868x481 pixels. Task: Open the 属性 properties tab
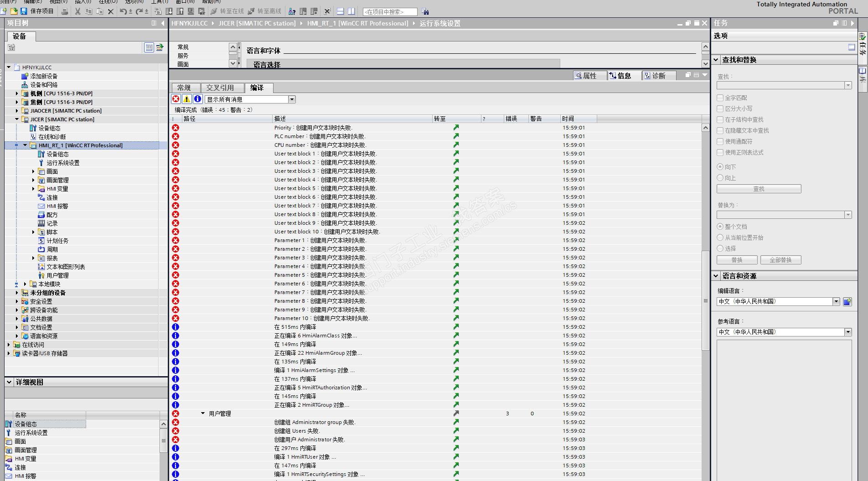point(589,76)
